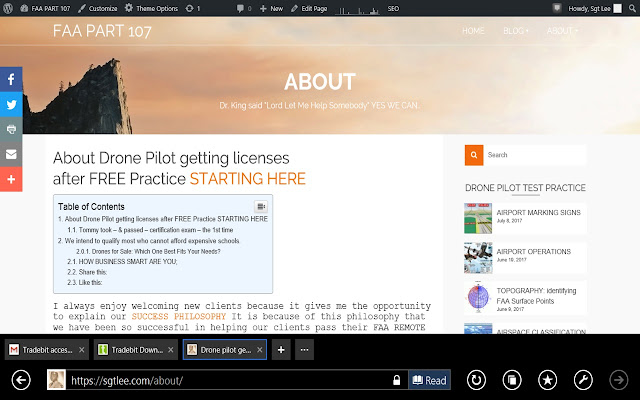Open TOPOGRAPHY: Identifying FAA Surface Points
Image resolution: width=640 pixels, height=400 pixels.
coord(536,296)
